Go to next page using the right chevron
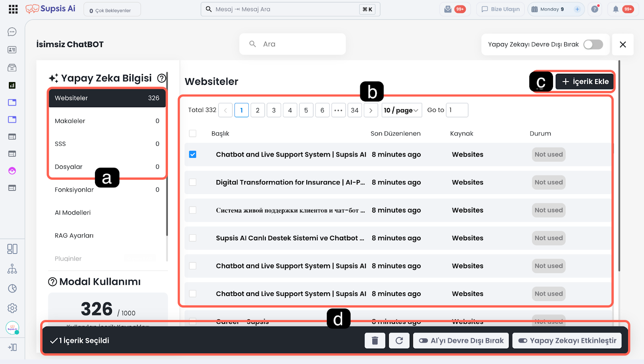 371,110
